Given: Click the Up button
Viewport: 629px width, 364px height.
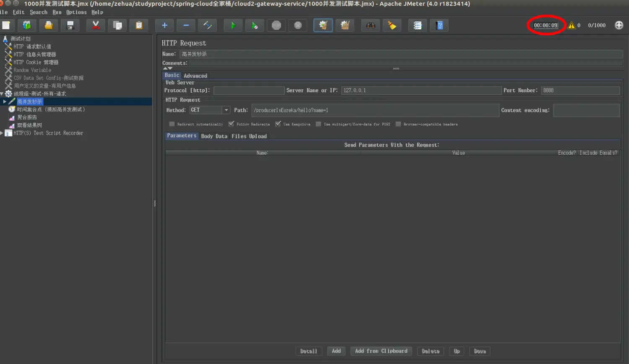Looking at the screenshot, I should point(457,351).
